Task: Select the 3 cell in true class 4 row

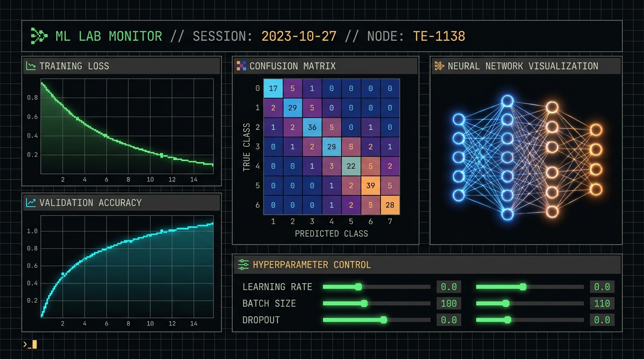Action: click(x=331, y=166)
